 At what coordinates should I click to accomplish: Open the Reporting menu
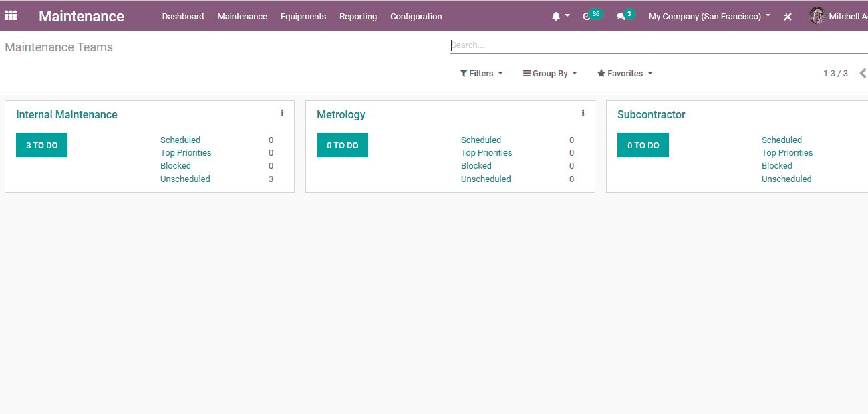(358, 16)
